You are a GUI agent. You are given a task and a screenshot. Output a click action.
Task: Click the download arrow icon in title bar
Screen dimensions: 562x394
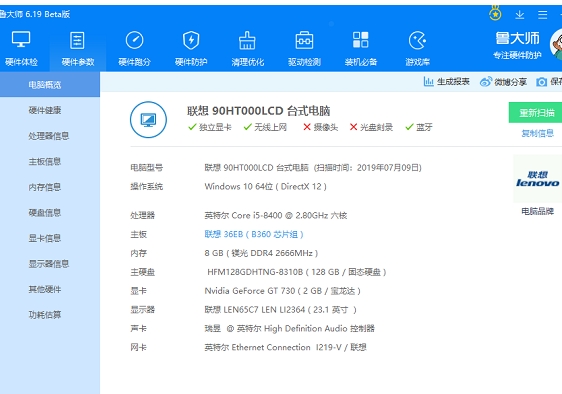point(520,15)
